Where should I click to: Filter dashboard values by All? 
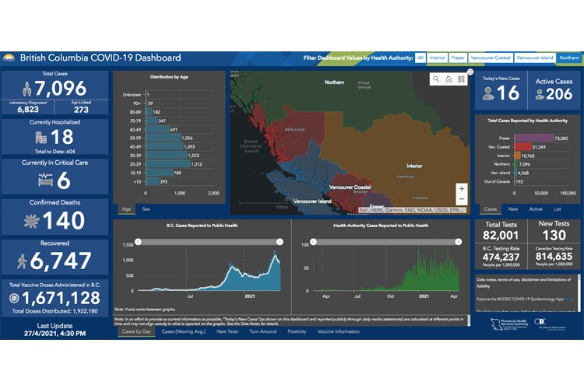tap(420, 58)
